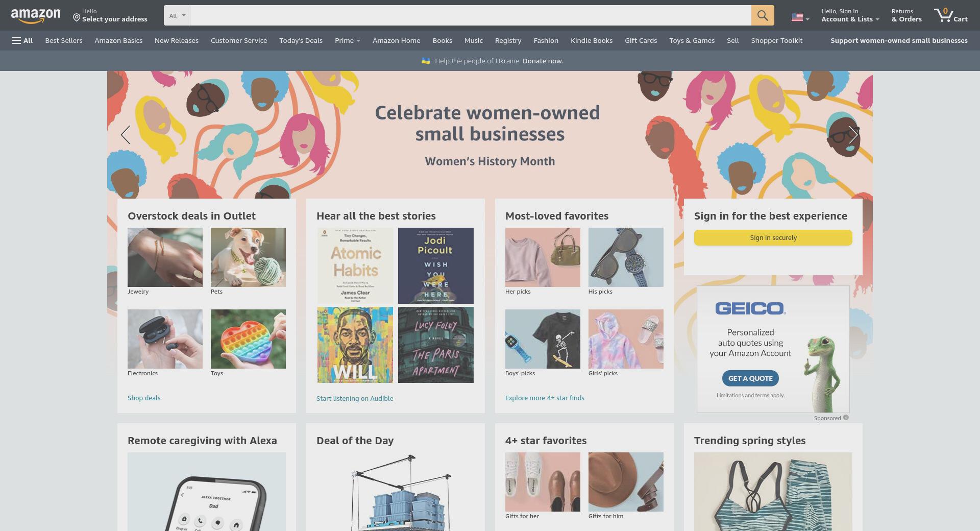
Task: Advance to next banner slide arrow
Action: pyautogui.click(x=853, y=135)
